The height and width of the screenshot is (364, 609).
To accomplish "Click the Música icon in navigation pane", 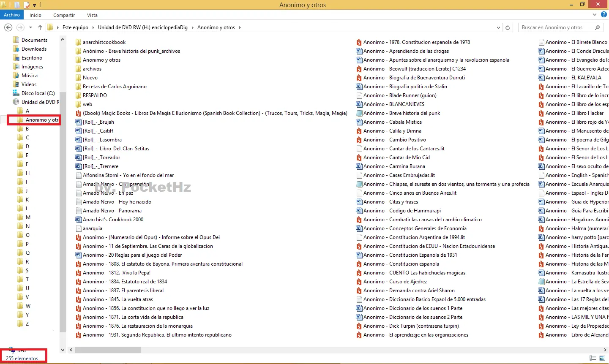I will 16,76.
